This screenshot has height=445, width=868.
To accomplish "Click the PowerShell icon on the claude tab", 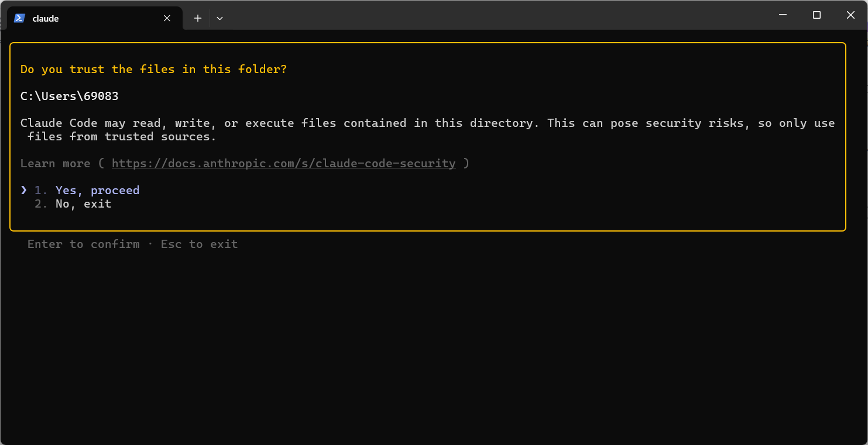I will (x=19, y=18).
